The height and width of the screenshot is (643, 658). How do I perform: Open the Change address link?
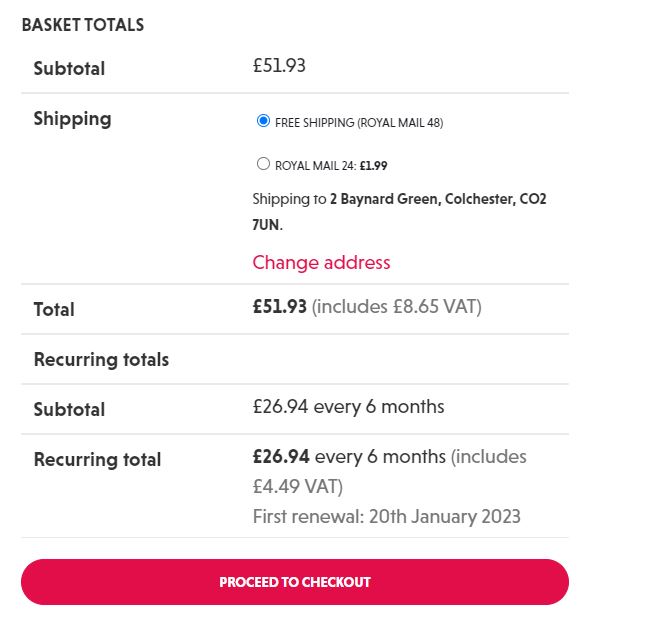(321, 262)
